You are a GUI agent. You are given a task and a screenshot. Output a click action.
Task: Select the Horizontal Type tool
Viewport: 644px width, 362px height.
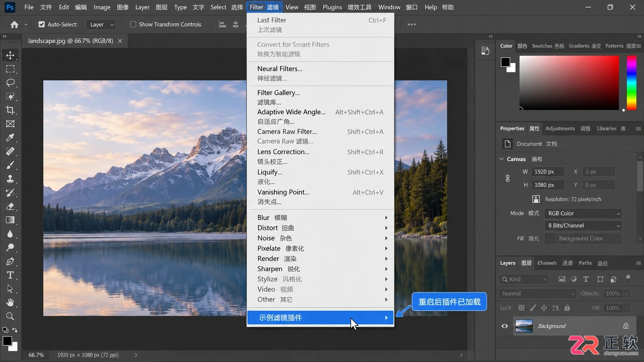click(x=10, y=275)
